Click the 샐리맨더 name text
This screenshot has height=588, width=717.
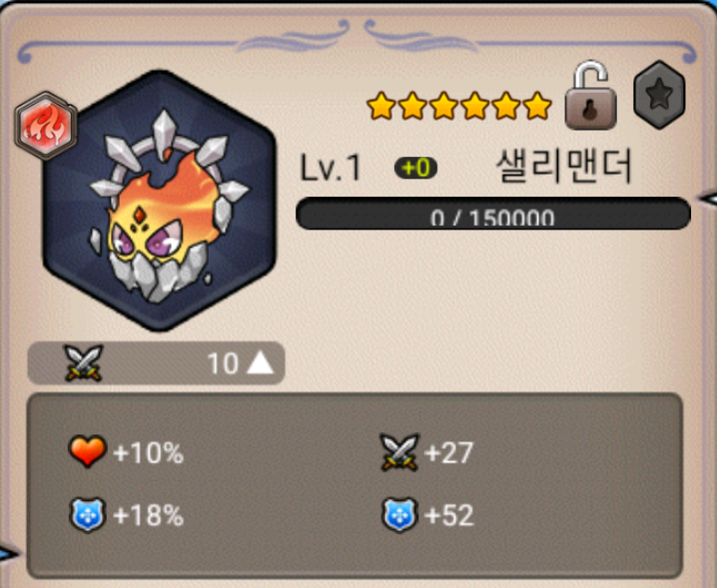click(x=564, y=166)
